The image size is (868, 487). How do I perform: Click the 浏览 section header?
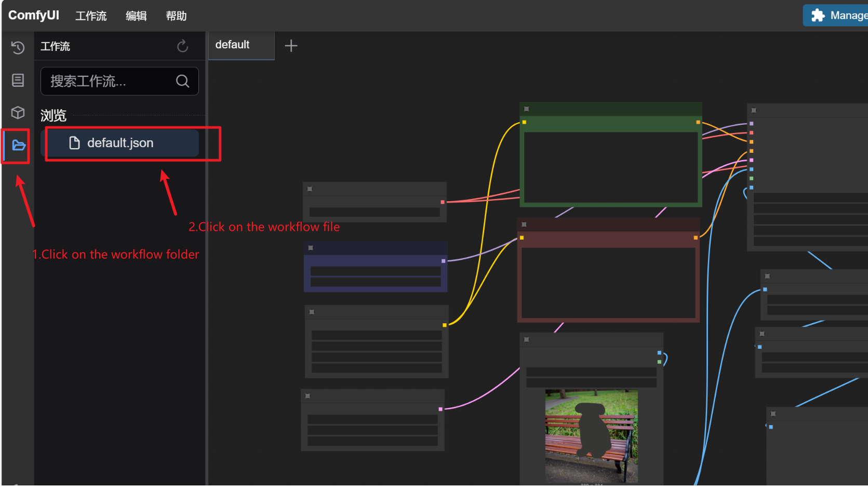pos(54,115)
